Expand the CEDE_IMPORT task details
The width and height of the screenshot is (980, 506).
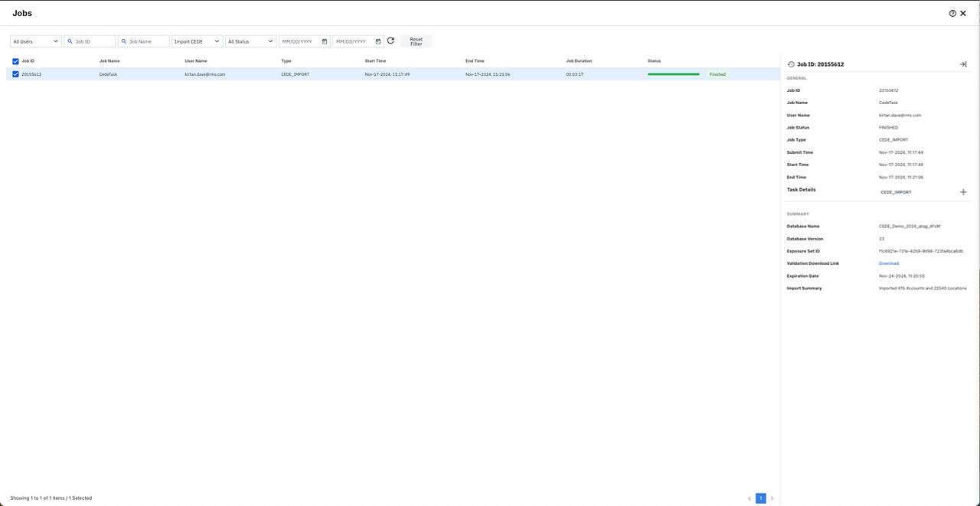pos(963,192)
